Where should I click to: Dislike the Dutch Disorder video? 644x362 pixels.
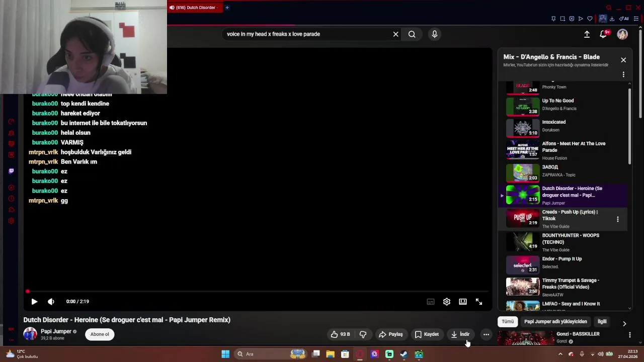point(363,334)
